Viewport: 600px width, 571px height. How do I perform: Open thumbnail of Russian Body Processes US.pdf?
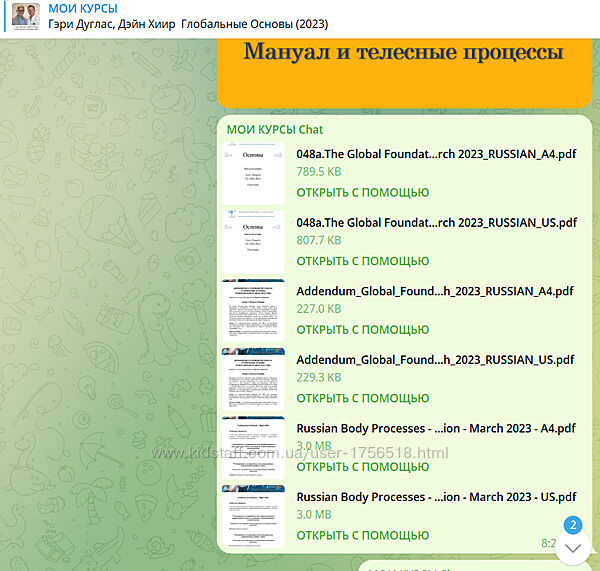[x=253, y=516]
